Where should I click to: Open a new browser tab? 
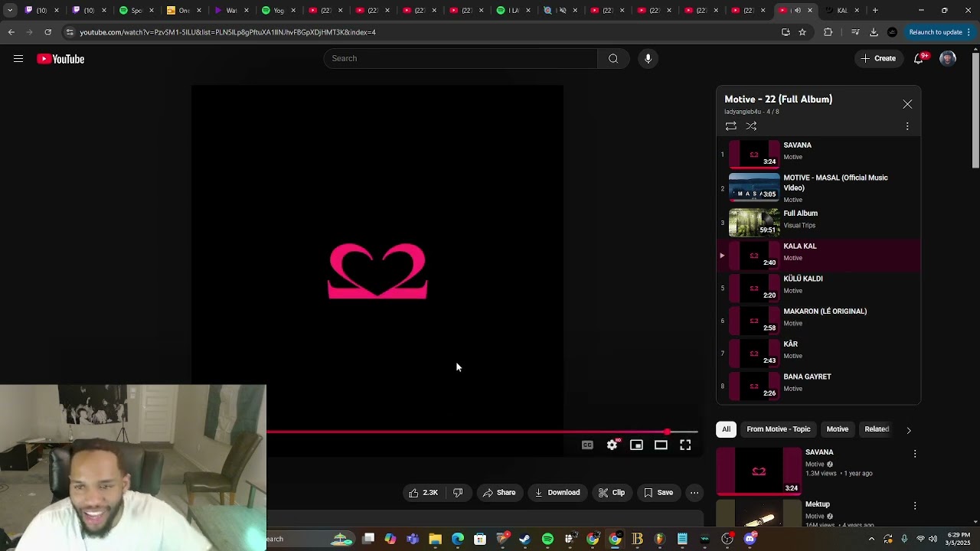875,11
